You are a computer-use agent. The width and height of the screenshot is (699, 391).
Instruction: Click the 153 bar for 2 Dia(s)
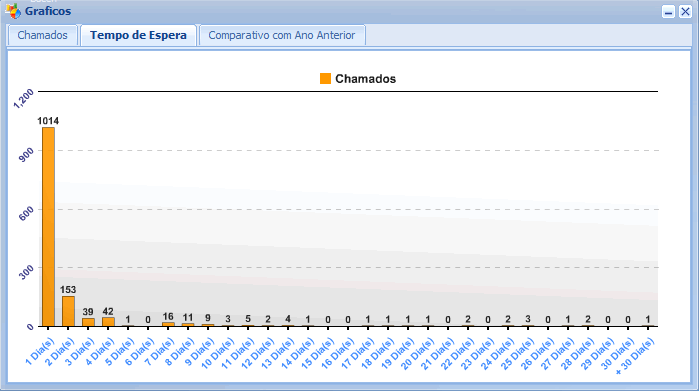coord(68,311)
